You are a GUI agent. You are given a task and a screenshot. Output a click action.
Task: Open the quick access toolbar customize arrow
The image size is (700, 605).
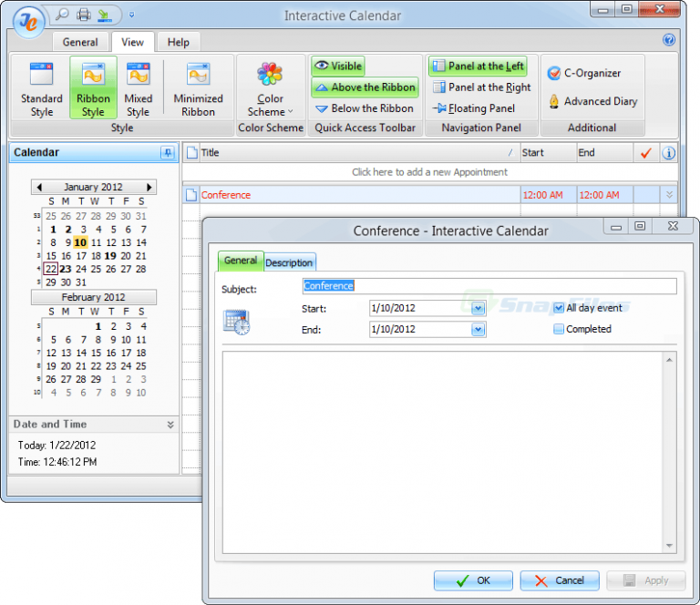131,15
